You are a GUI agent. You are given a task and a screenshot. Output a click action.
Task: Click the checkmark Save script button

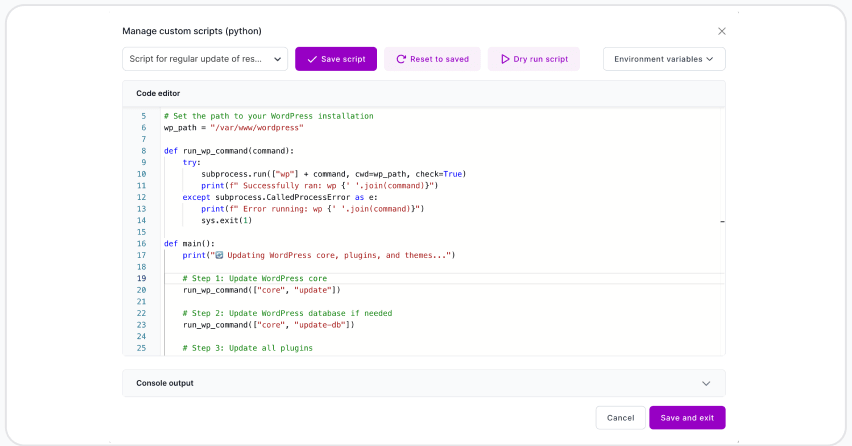pos(312,59)
